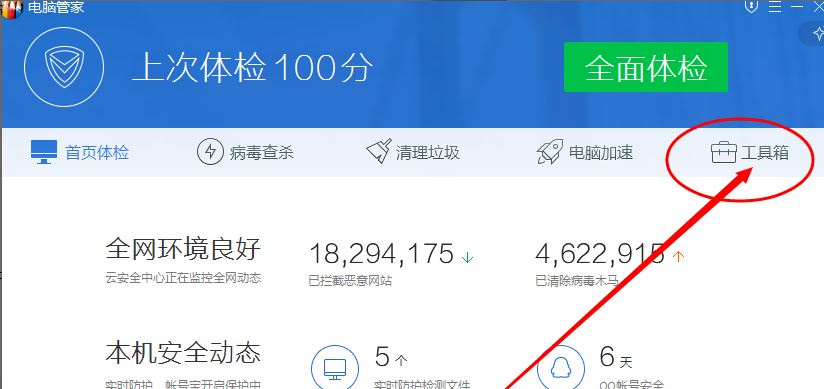The width and height of the screenshot is (824, 389).
Task: Open the 病毒查杀 virus scan tab
Action: click(245, 152)
